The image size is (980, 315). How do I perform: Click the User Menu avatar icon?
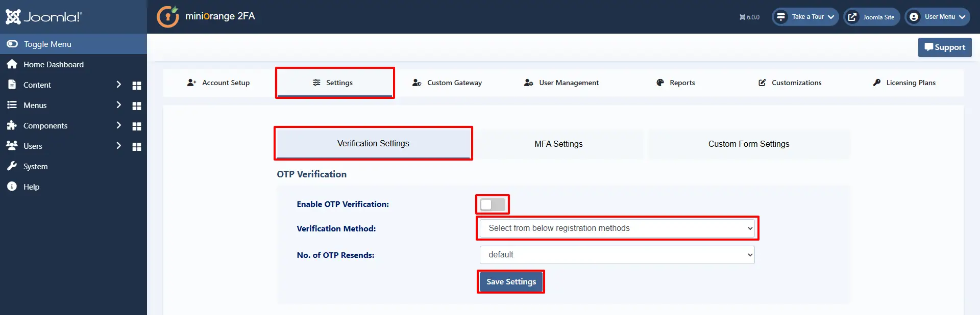pyautogui.click(x=914, y=17)
